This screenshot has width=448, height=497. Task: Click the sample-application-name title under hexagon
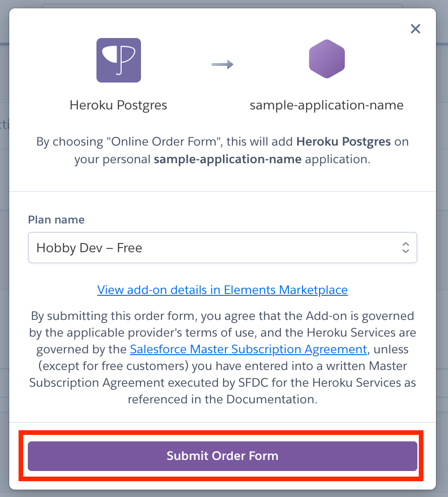click(326, 105)
